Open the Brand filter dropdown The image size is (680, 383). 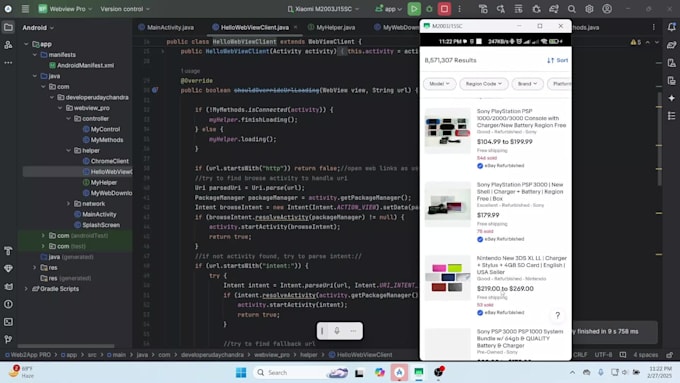click(x=527, y=84)
